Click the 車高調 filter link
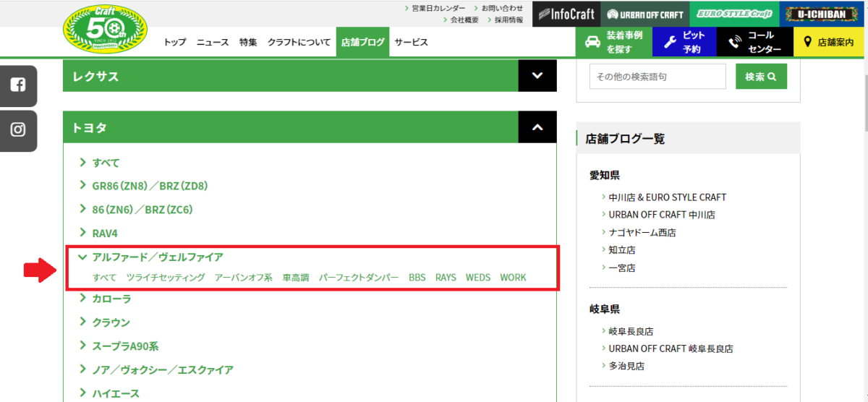The height and width of the screenshot is (402, 868). click(x=295, y=278)
